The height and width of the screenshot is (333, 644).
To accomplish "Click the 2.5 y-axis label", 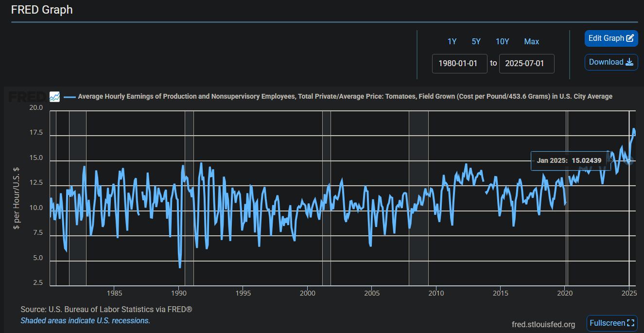I will pos(38,283).
